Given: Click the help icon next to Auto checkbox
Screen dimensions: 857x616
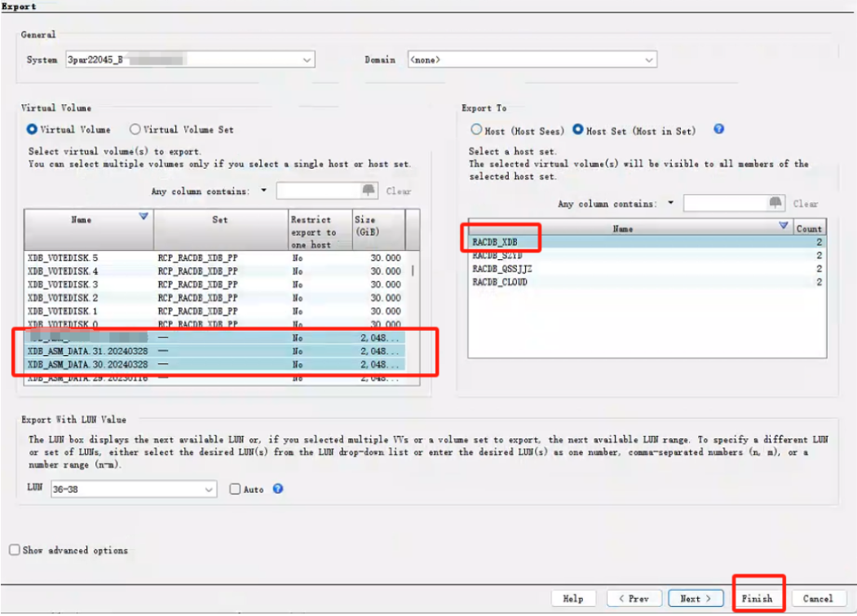Looking at the screenshot, I should pyautogui.click(x=278, y=489).
